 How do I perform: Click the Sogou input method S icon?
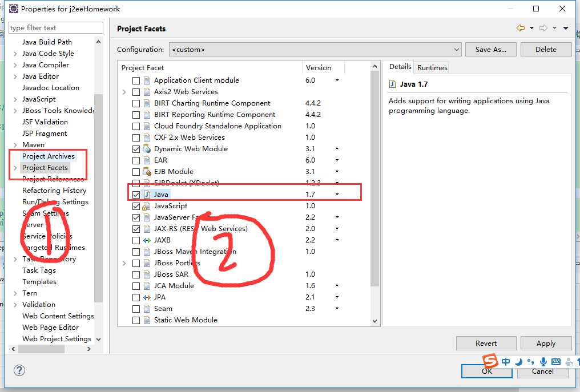click(x=490, y=361)
